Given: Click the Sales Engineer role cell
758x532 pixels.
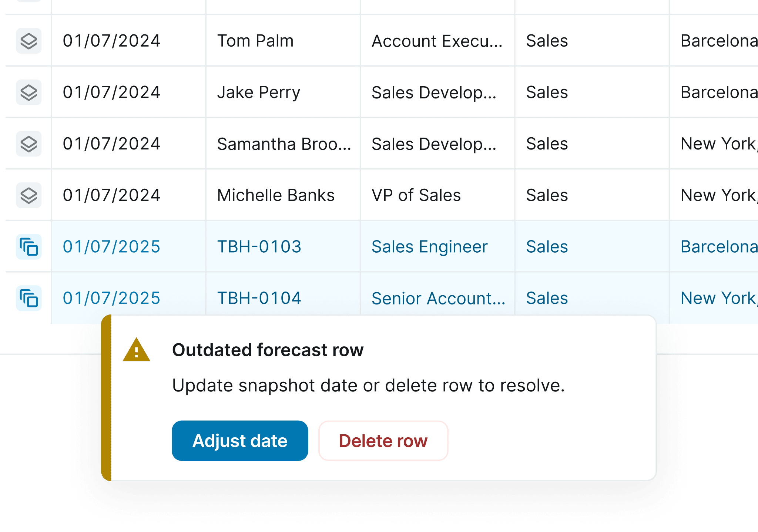Looking at the screenshot, I should 429,246.
